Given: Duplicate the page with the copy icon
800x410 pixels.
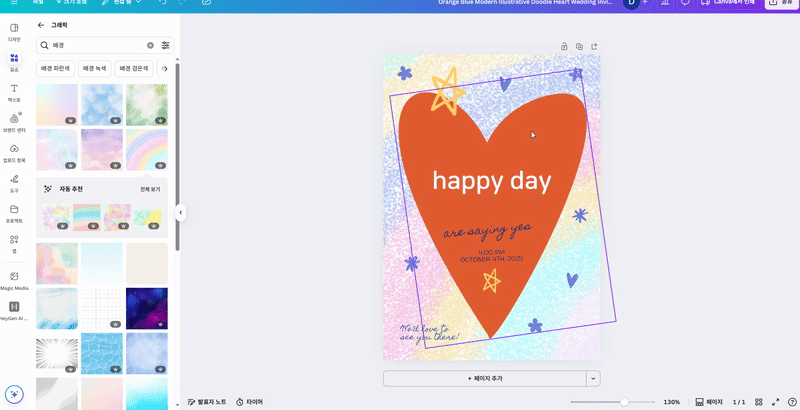Looking at the screenshot, I should [579, 46].
